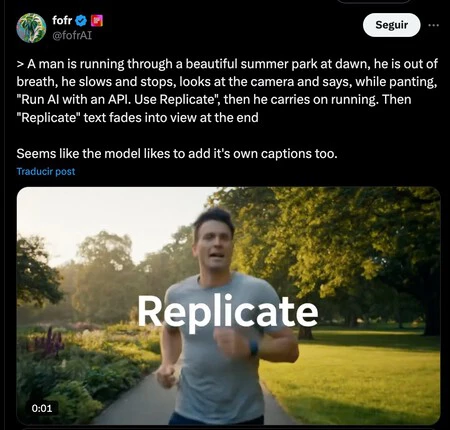
Task: Click the sentence Seems like the model likes
Action: pos(177,154)
